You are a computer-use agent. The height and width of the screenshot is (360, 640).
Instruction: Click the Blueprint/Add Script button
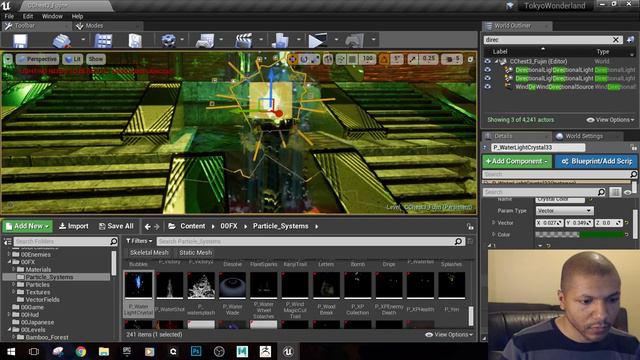(596, 161)
